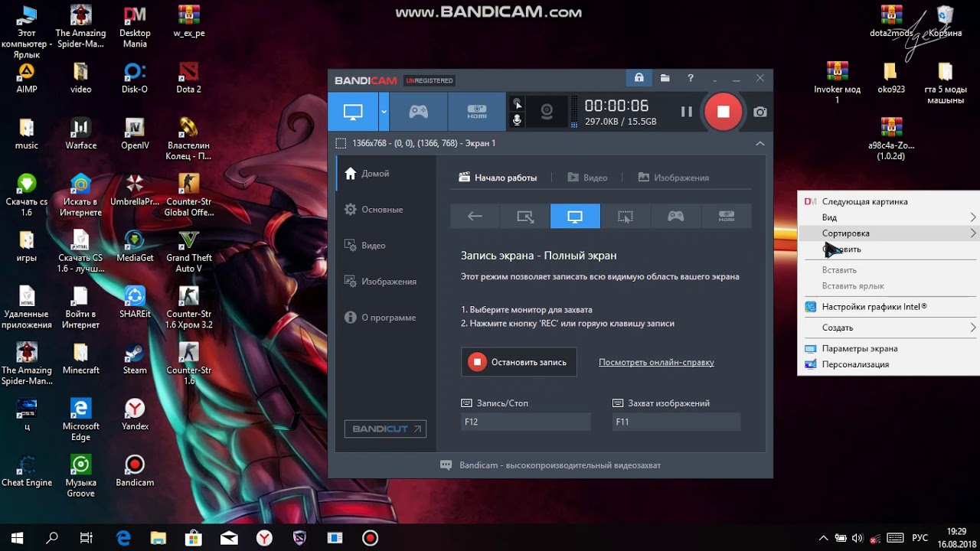Select the Grand Theft Auto V icon
980x551 pixels.
pyautogui.click(x=188, y=252)
